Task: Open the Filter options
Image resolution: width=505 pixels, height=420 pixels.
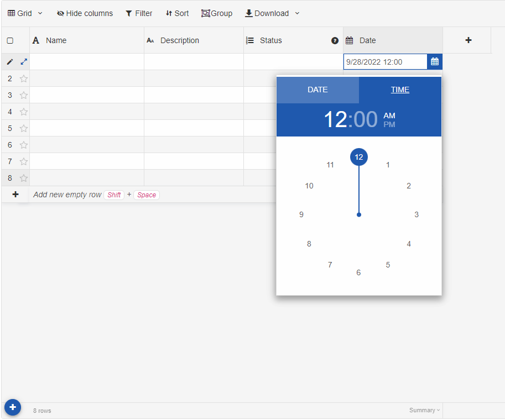Action: [139, 13]
